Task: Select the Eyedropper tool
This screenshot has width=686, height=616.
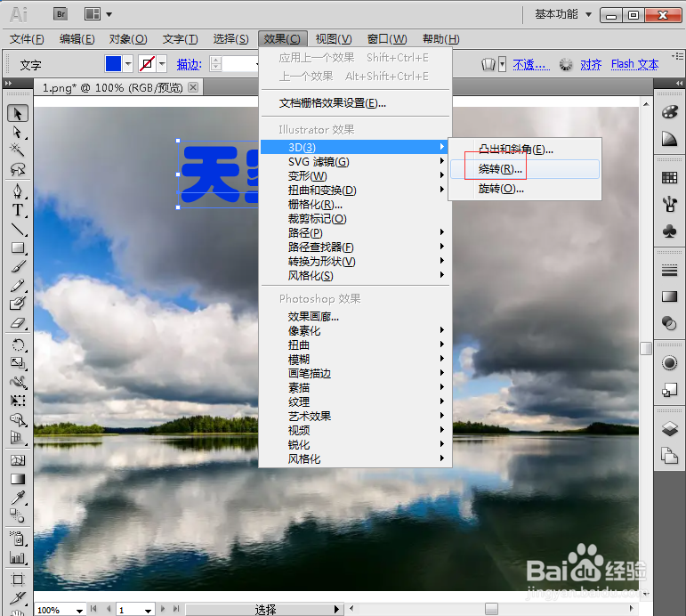Action: (18, 498)
